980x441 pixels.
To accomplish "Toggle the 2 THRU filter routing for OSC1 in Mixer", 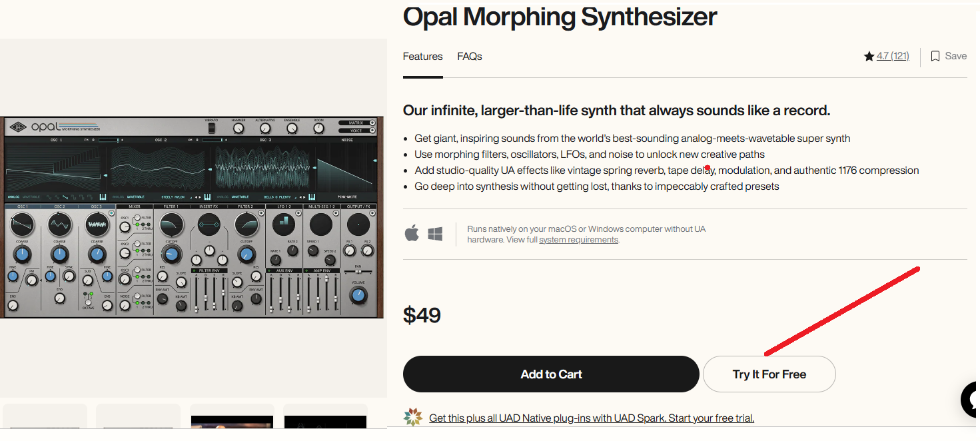I will coord(148,224).
